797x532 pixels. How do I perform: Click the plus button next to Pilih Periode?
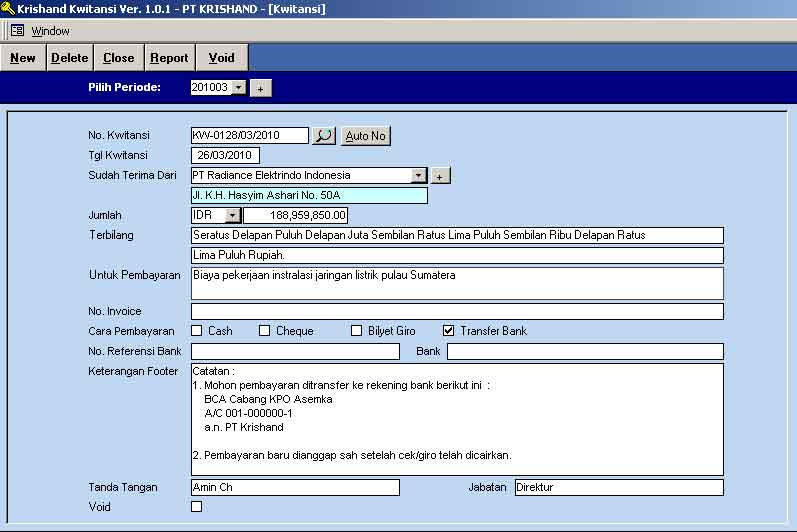pos(261,88)
